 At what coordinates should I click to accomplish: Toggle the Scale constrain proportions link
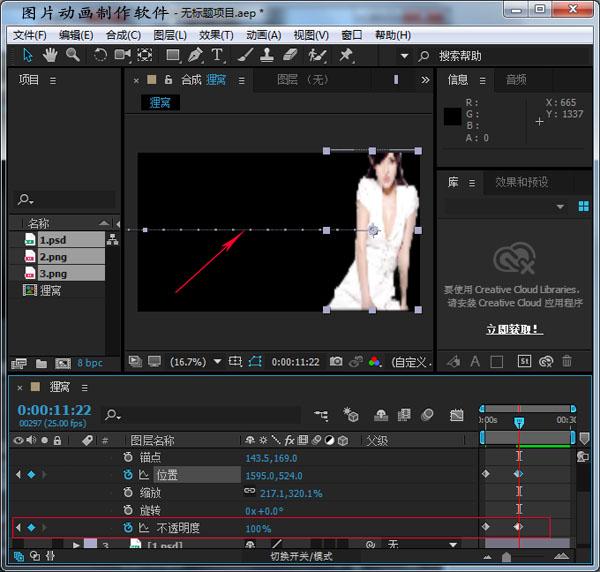pos(249,491)
